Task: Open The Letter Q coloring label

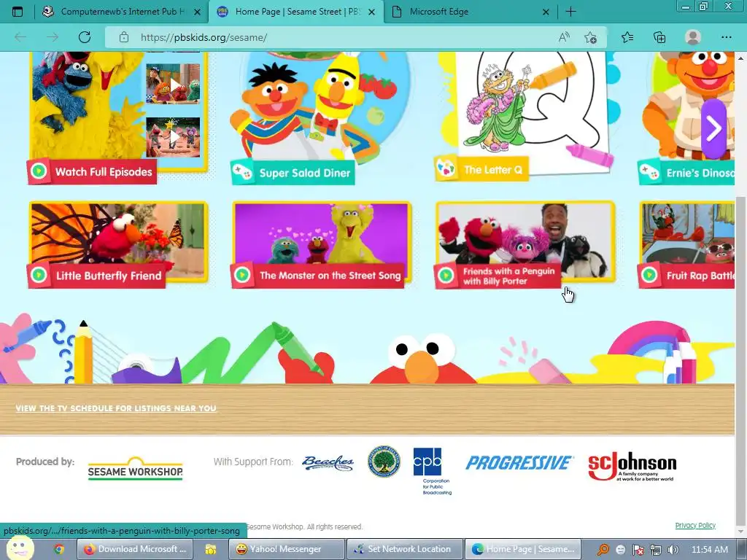Action: coord(481,169)
